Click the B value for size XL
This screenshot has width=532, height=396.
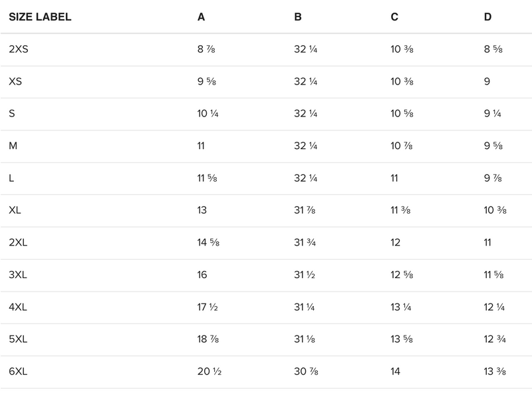(305, 210)
